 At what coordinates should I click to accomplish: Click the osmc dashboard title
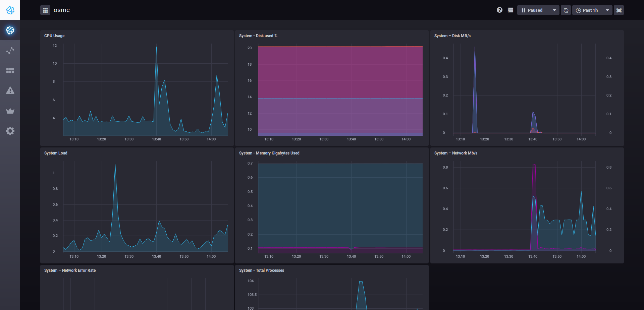(x=62, y=10)
